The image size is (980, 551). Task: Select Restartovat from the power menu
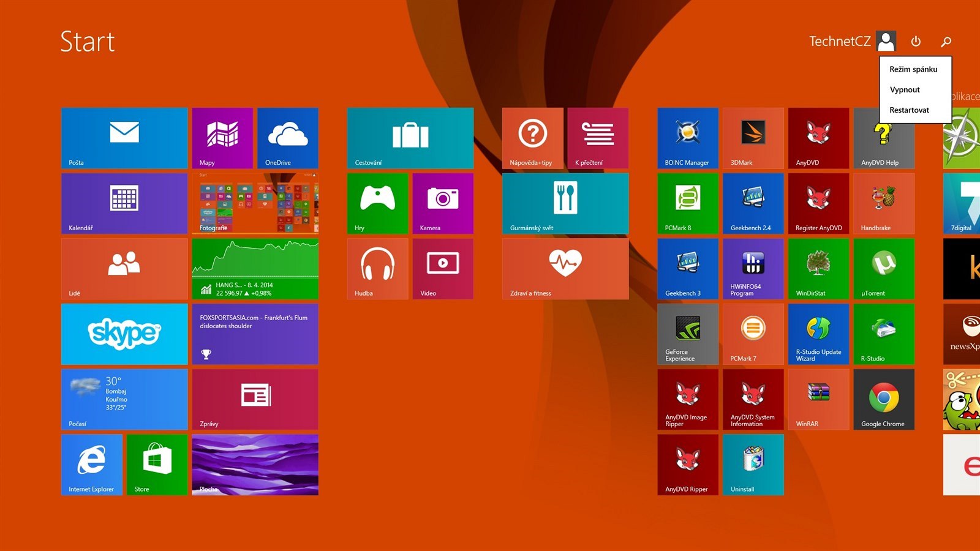click(909, 110)
